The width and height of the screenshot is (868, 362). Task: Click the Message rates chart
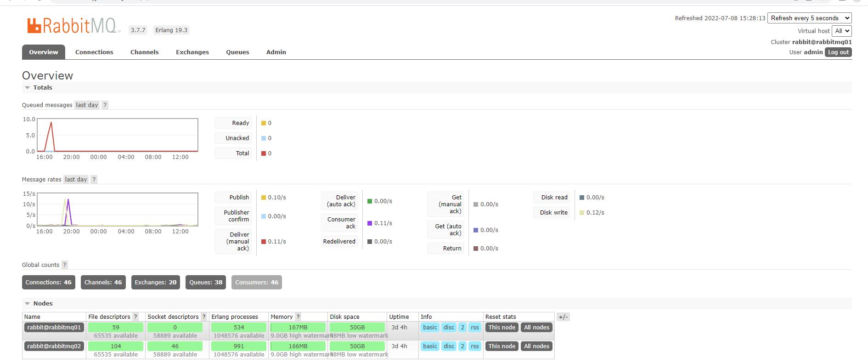[118, 209]
